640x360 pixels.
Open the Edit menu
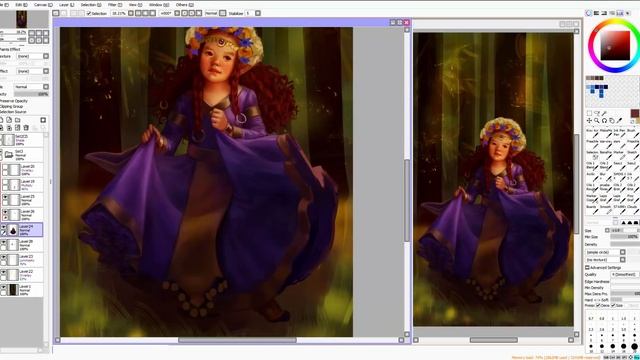[x=21, y=4]
